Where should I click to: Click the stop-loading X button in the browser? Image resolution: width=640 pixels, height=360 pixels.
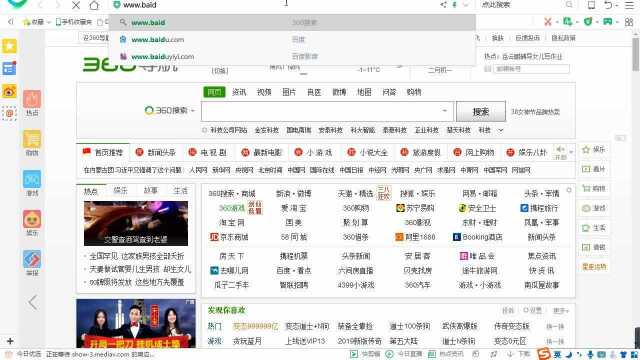76,5
